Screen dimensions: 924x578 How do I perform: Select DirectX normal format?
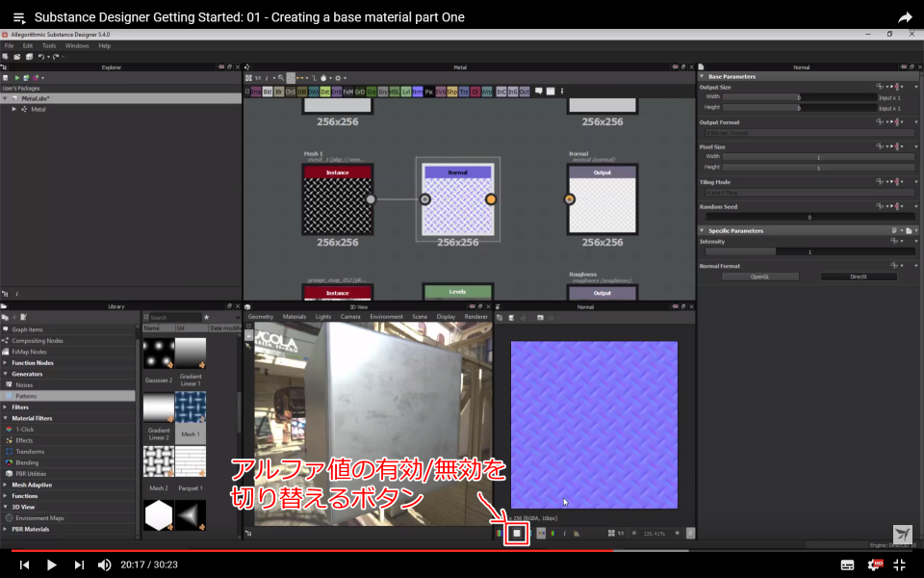(859, 276)
